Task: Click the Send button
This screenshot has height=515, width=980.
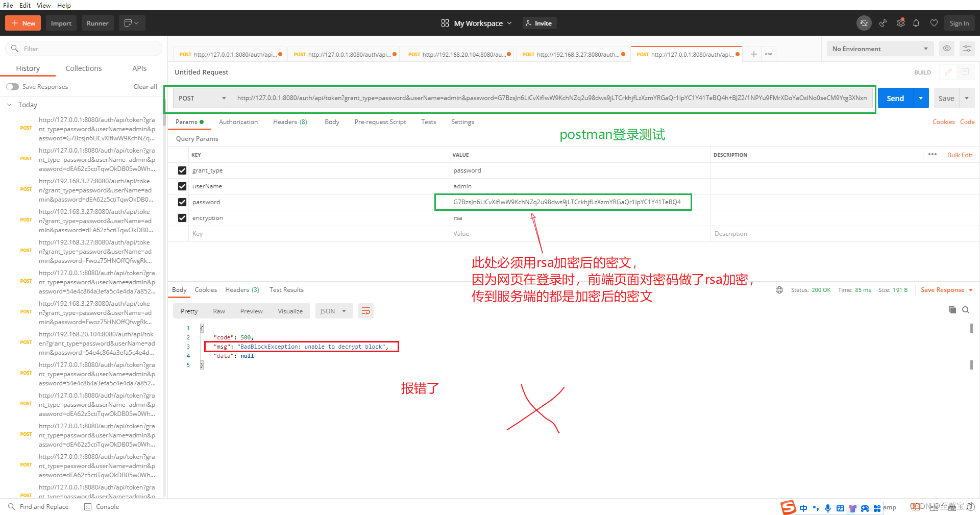Action: pos(895,97)
